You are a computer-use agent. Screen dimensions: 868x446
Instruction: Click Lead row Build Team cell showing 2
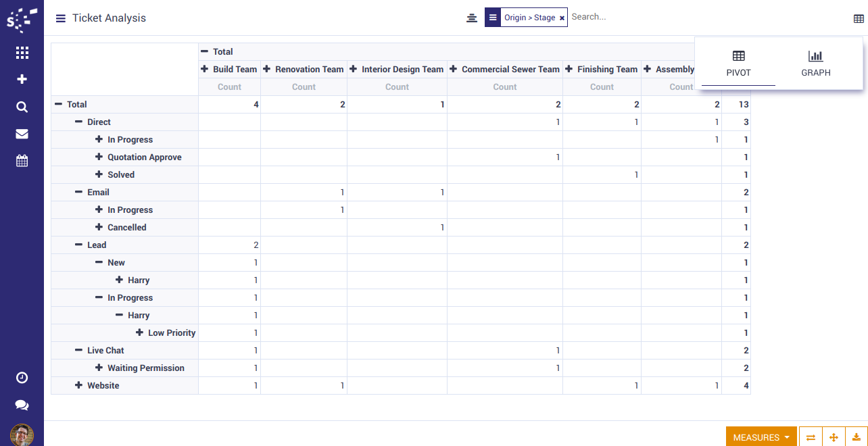(229, 245)
